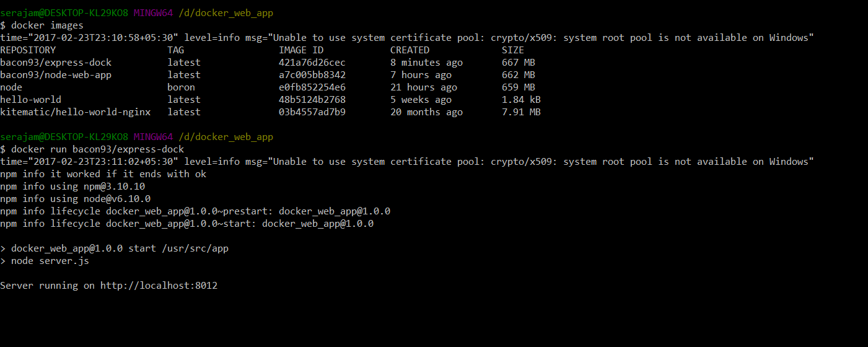Viewport: 868px width, 347px height.
Task: Click image ID a7c005bb8342
Action: (x=312, y=75)
